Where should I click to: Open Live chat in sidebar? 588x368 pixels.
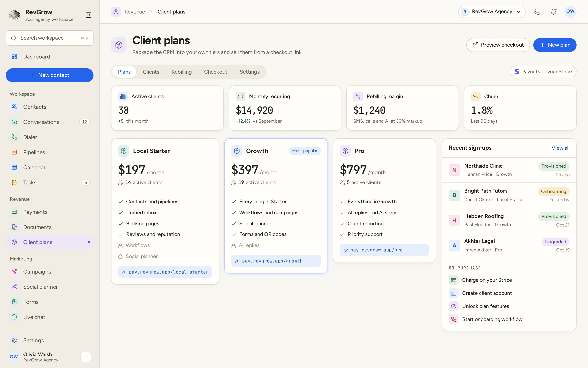[50, 317]
